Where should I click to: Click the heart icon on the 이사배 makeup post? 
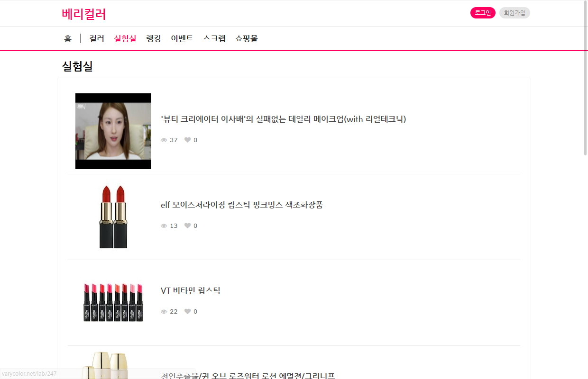coord(187,140)
